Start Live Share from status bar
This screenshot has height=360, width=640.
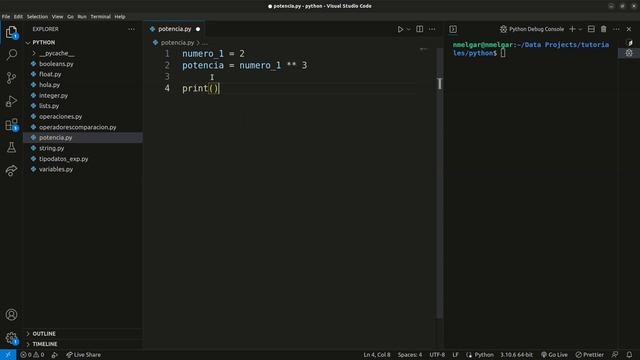tap(83, 355)
